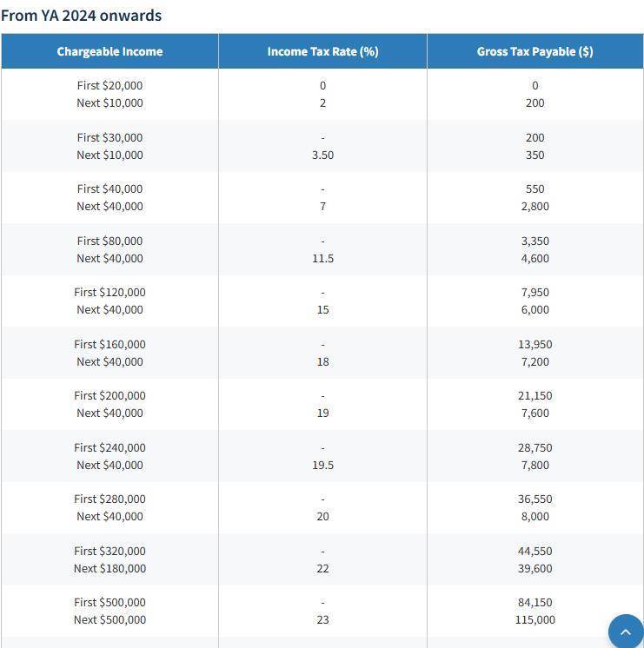The image size is (644, 648).
Task: Click the 3.50 tax rate value
Action: pyautogui.click(x=322, y=155)
